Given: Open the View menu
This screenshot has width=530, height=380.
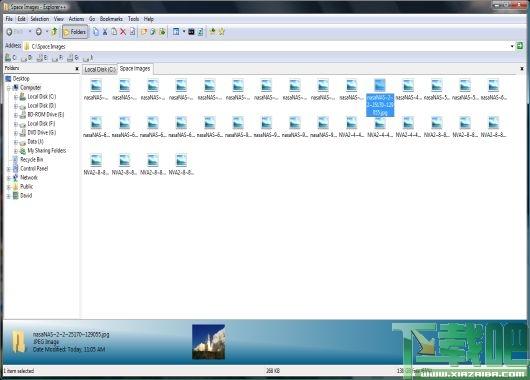Looking at the screenshot, I should [59, 19].
